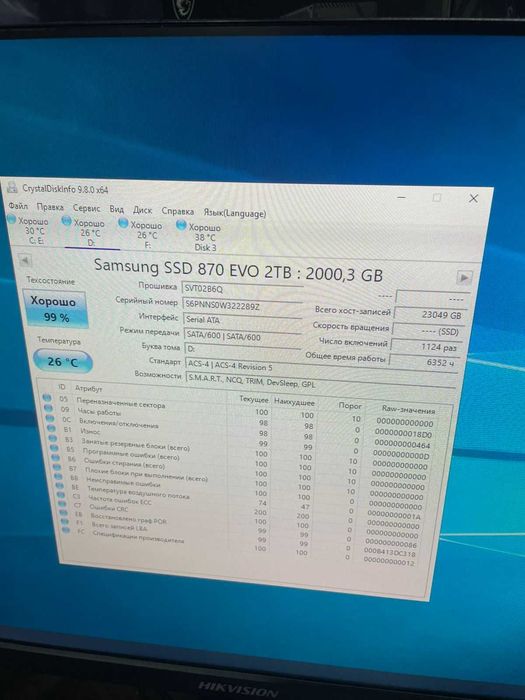This screenshot has height=700, width=525.
Task: Click the serial number field S6PNNS0W322289Z
Action: coord(242,306)
